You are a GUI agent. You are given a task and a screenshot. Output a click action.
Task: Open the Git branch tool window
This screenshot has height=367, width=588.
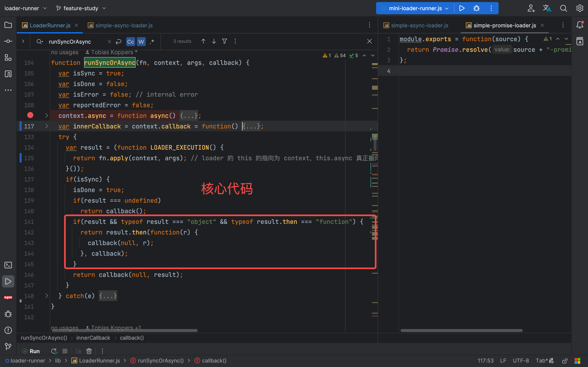click(8, 346)
